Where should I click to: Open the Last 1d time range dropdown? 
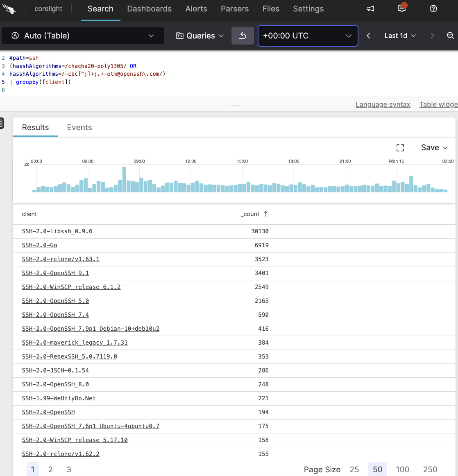tap(399, 36)
